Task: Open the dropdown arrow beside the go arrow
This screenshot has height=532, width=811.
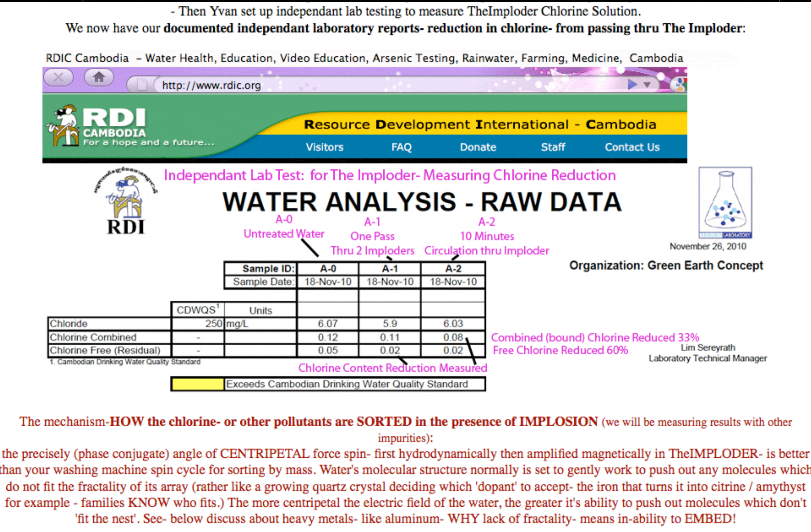Action: (647, 85)
